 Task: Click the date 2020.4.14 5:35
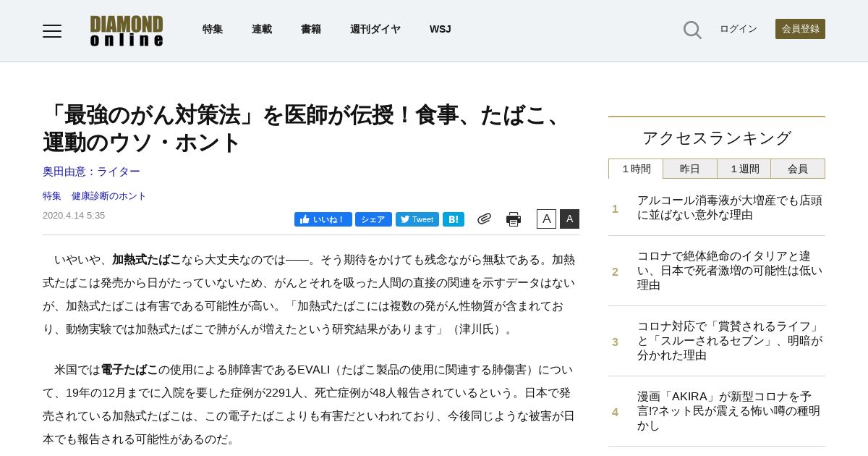74,216
